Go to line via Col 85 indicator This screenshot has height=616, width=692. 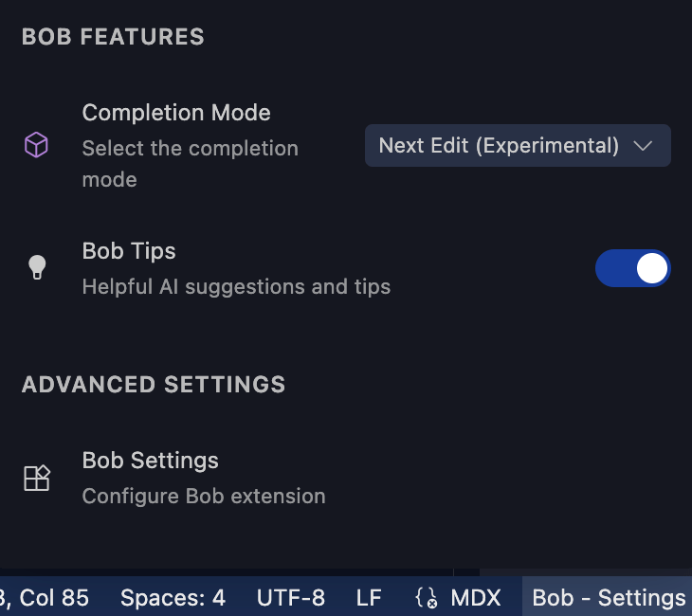pyautogui.click(x=47, y=598)
